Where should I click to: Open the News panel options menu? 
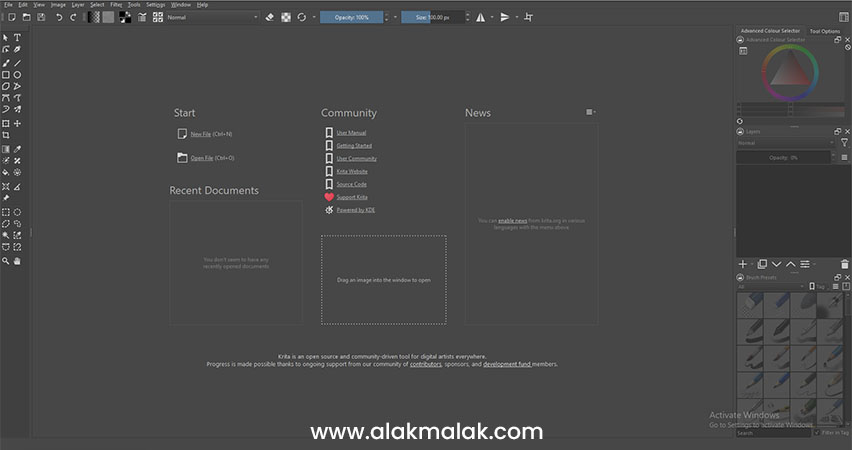coord(591,112)
